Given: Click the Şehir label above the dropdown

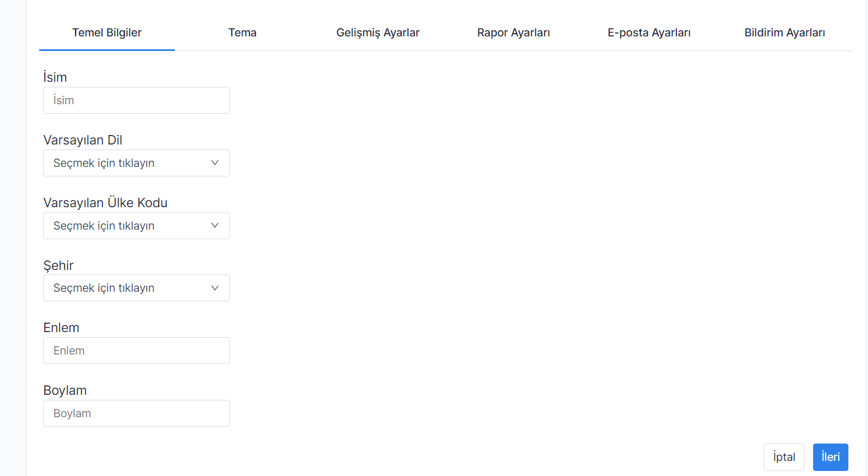Looking at the screenshot, I should [x=58, y=265].
